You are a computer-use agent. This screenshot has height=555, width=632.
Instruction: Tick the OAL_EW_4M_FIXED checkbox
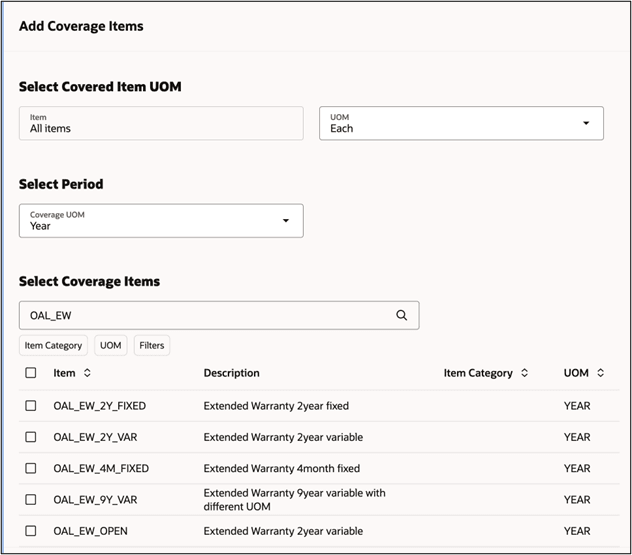(x=31, y=468)
